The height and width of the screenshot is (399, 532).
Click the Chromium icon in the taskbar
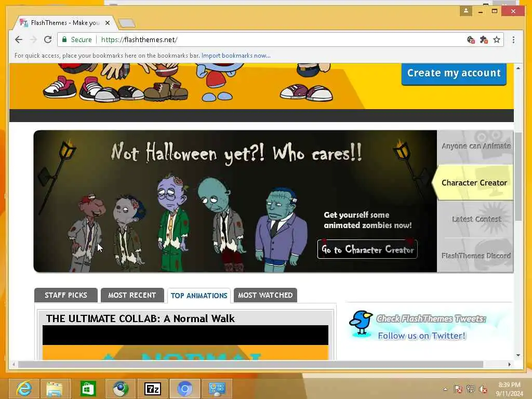point(185,389)
